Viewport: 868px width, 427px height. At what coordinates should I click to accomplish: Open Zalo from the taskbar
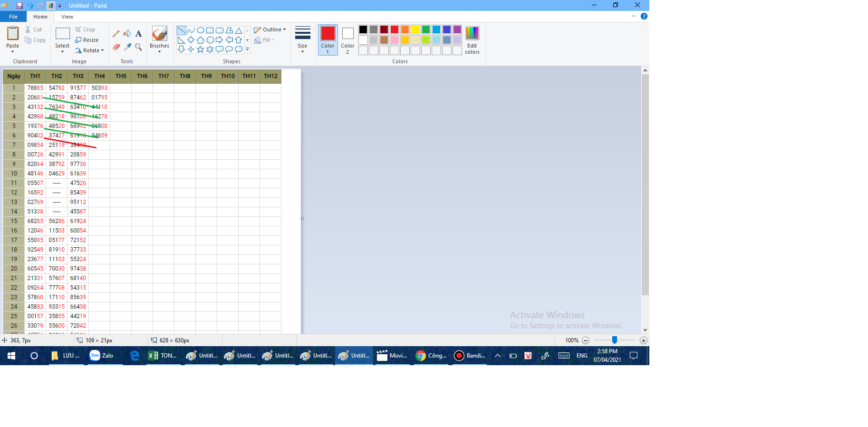102,356
